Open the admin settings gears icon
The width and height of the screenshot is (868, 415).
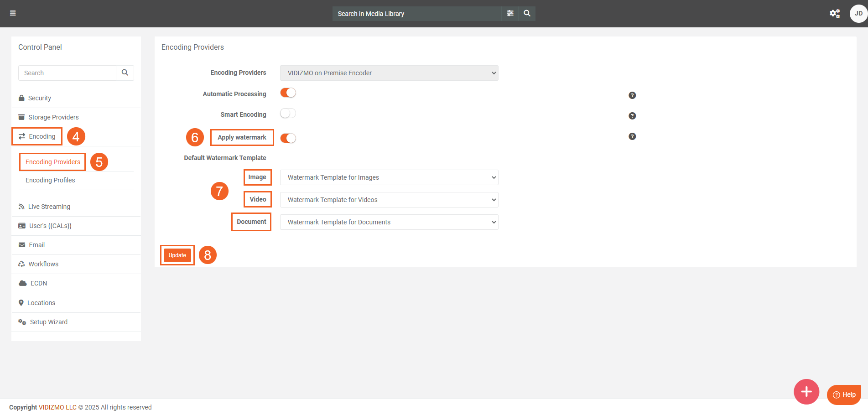(834, 14)
